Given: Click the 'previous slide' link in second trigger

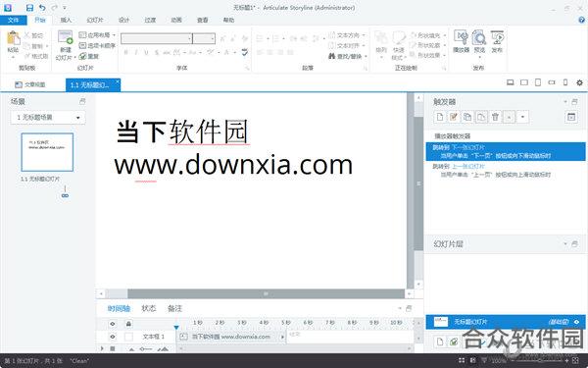Looking at the screenshot, I should pyautogui.click(x=468, y=166).
